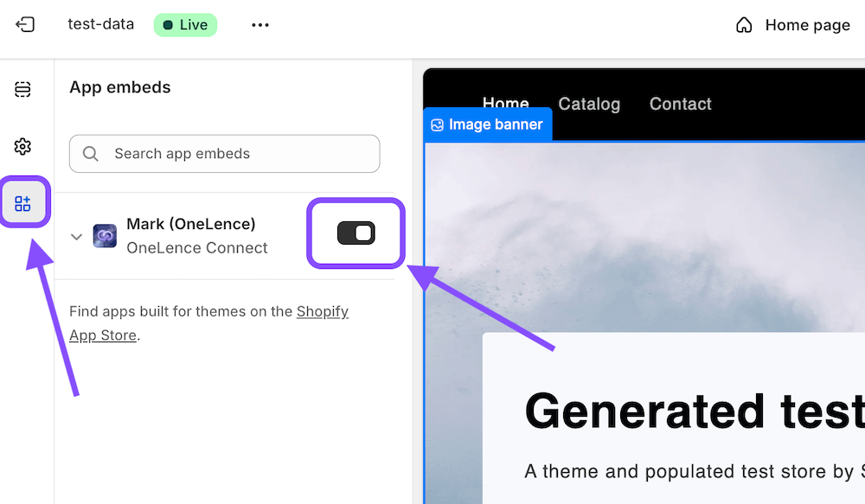Screen dimensions: 865x504
Task: Open Theme settings gear icon
Action: (22, 146)
